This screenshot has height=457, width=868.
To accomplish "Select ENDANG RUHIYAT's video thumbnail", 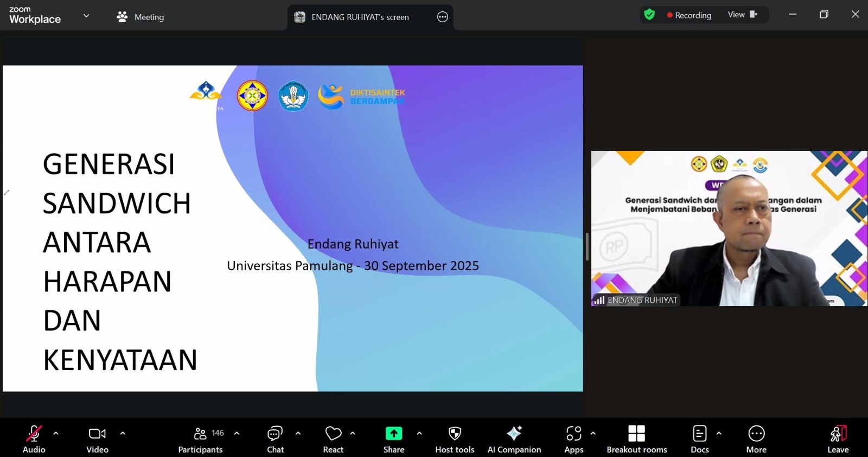I will tap(729, 228).
